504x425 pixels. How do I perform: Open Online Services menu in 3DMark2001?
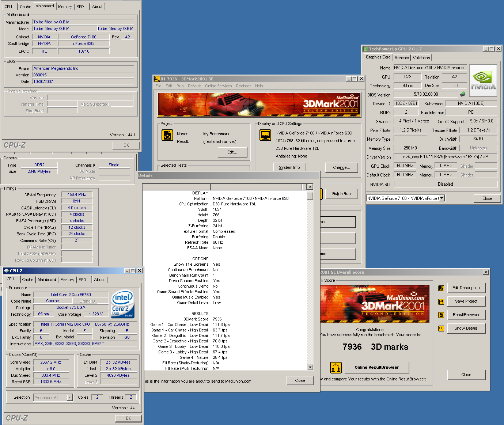[x=218, y=86]
